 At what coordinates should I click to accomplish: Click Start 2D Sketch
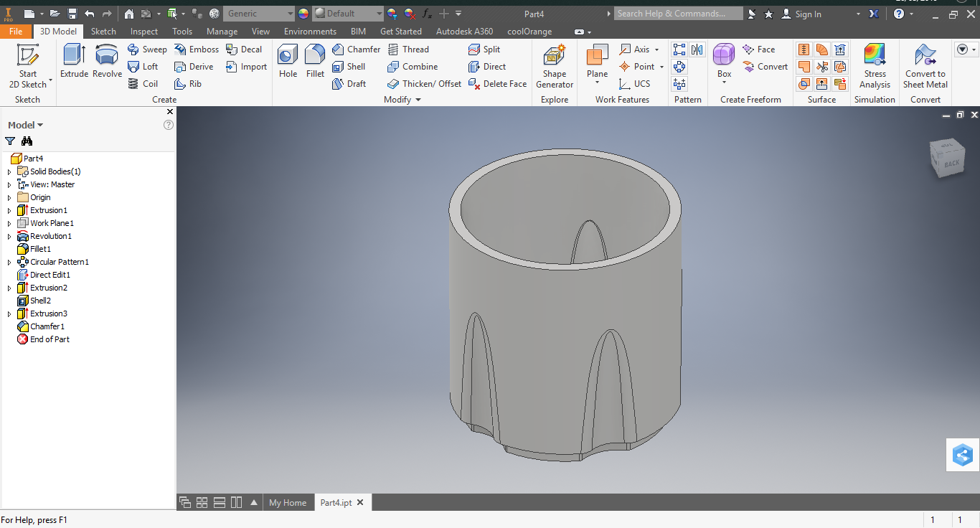click(x=29, y=65)
